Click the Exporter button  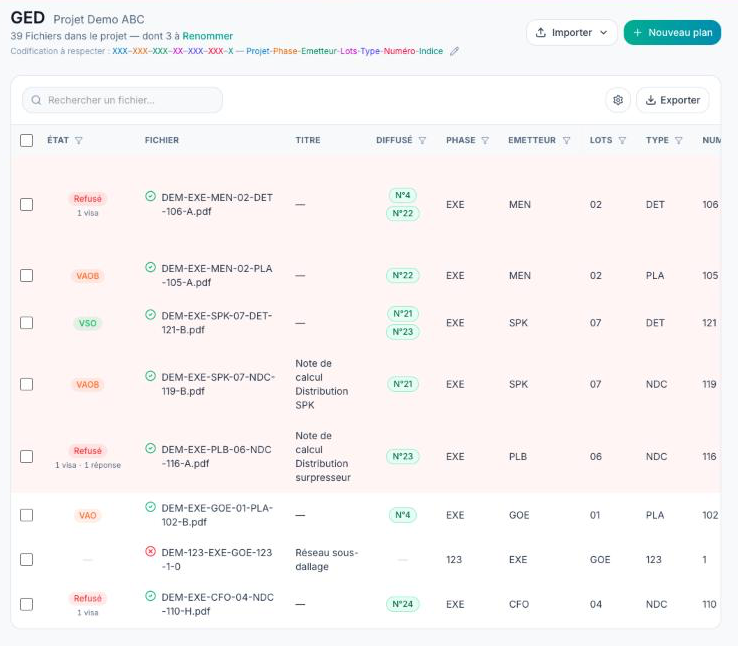pyautogui.click(x=673, y=100)
